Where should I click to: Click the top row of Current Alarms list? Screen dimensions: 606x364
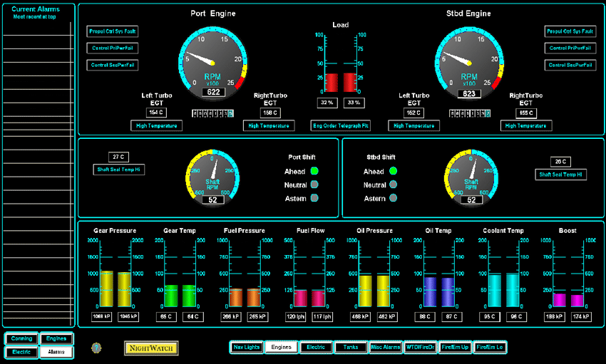coord(38,28)
